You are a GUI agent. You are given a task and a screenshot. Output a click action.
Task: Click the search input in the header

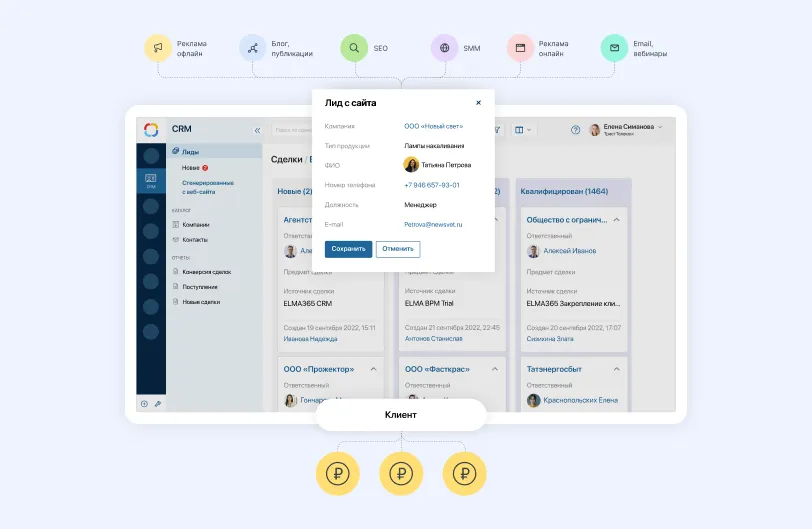(293, 130)
